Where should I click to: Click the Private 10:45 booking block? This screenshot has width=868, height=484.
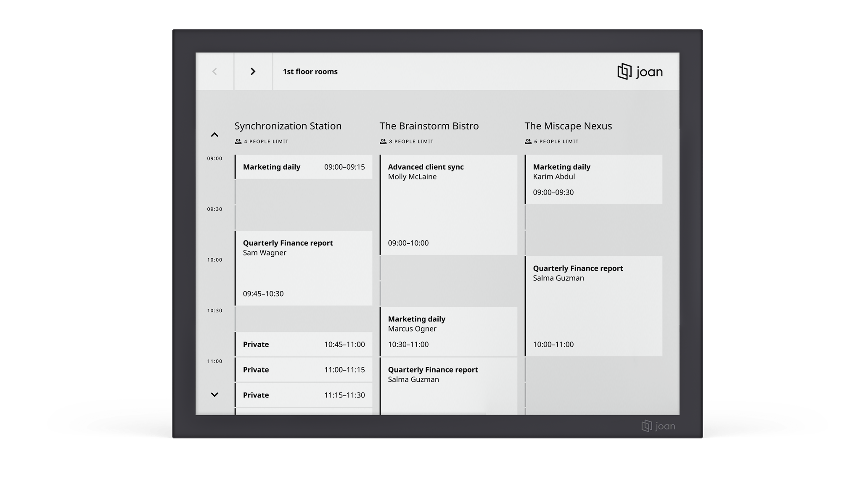304,344
